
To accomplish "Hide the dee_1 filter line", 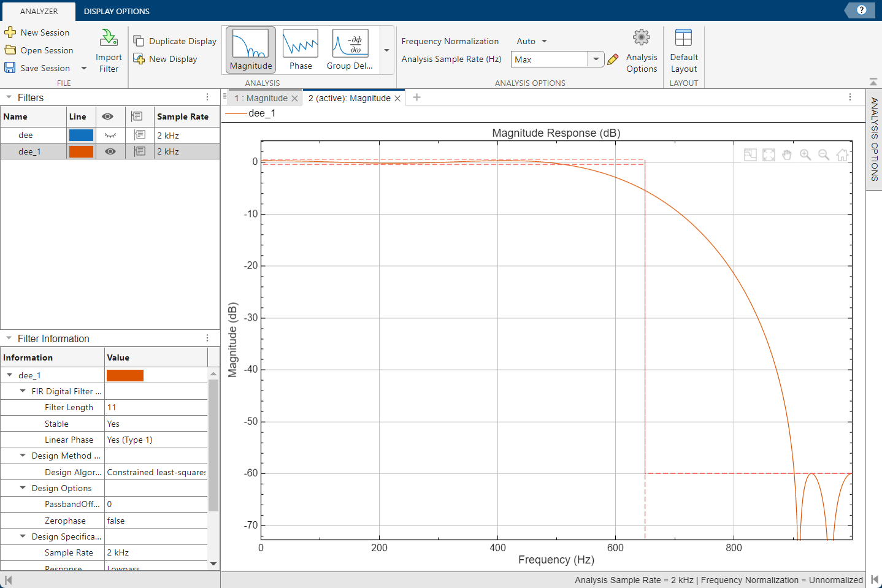I will 110,151.
